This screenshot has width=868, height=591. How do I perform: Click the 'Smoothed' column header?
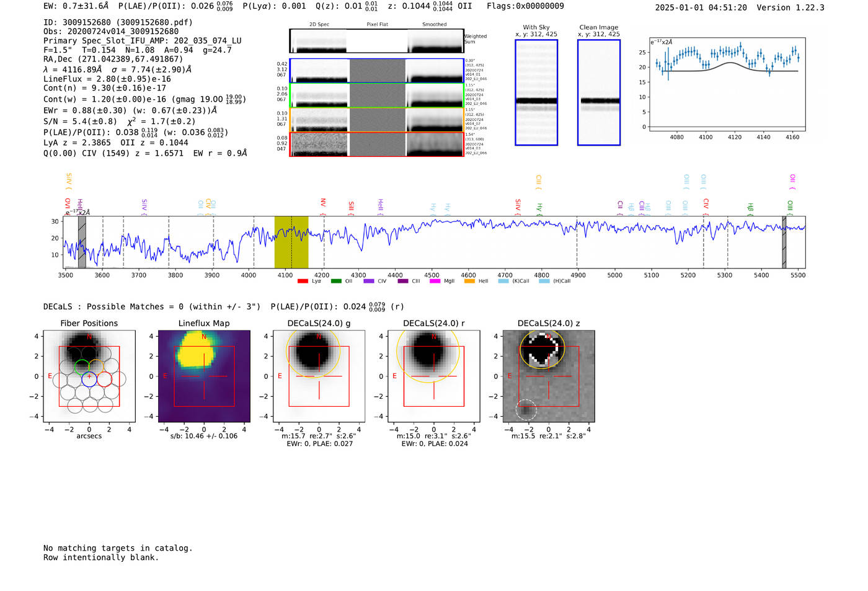[x=435, y=25]
